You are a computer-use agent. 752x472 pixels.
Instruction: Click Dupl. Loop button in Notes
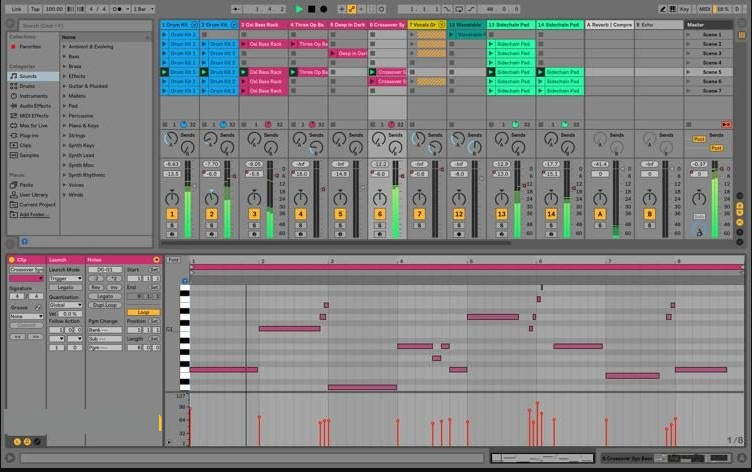coord(105,305)
